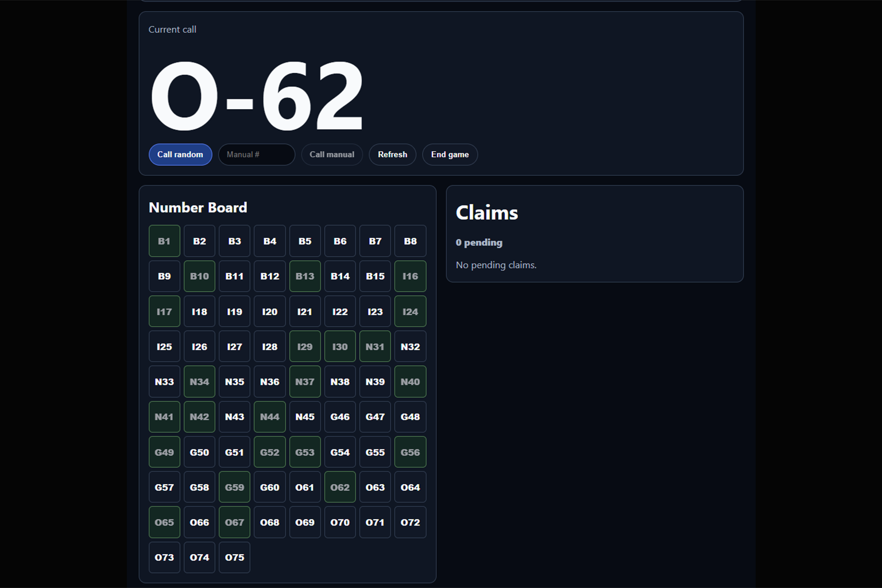
Task: Select the B1 cell on the number board
Action: 164,241
